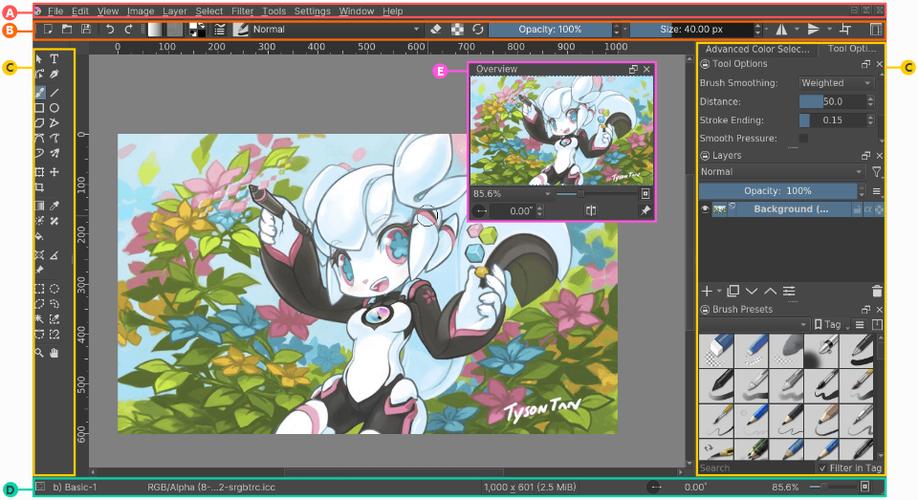Select the Measure tool
Viewport: 918px width, 500px height.
(x=54, y=255)
